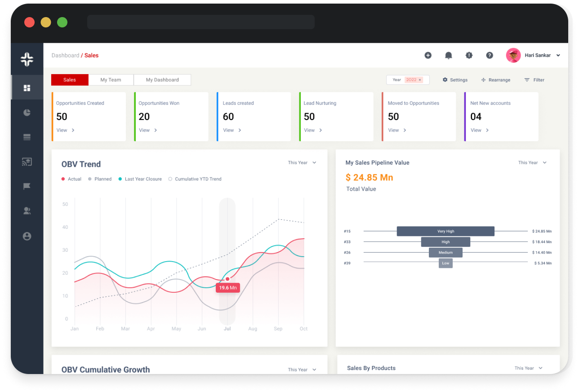
Task: Switch to the My Dashboard tab
Action: (162, 80)
